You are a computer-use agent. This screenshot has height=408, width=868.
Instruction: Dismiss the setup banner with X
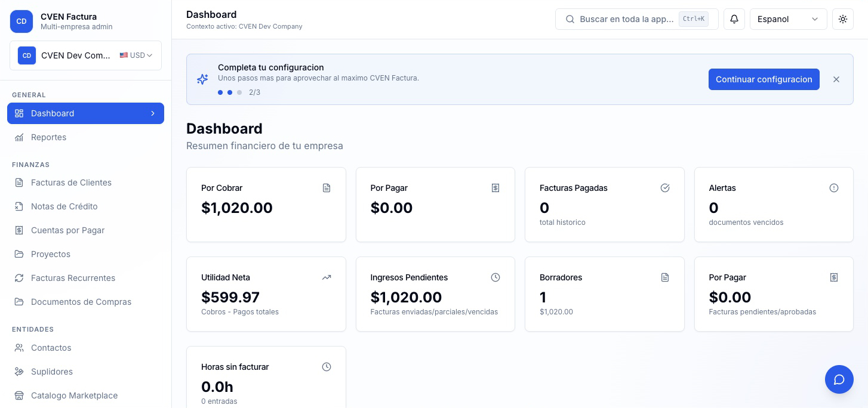click(x=836, y=79)
